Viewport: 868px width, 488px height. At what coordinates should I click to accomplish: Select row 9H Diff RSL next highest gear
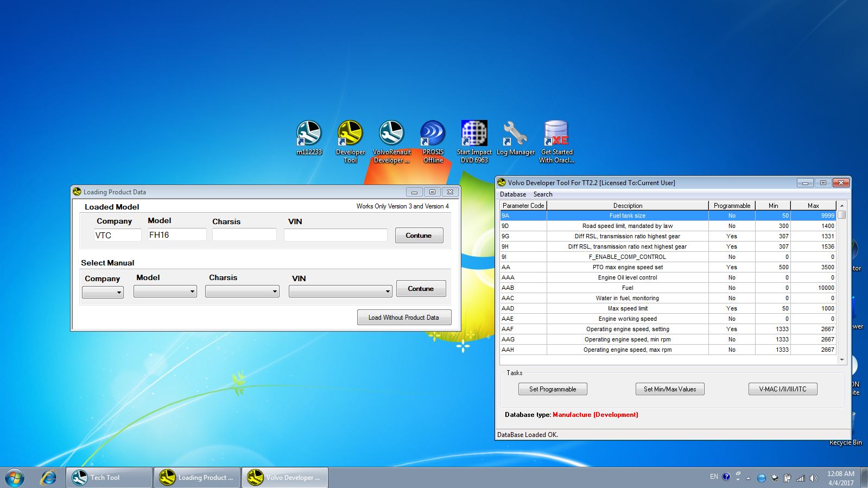668,246
